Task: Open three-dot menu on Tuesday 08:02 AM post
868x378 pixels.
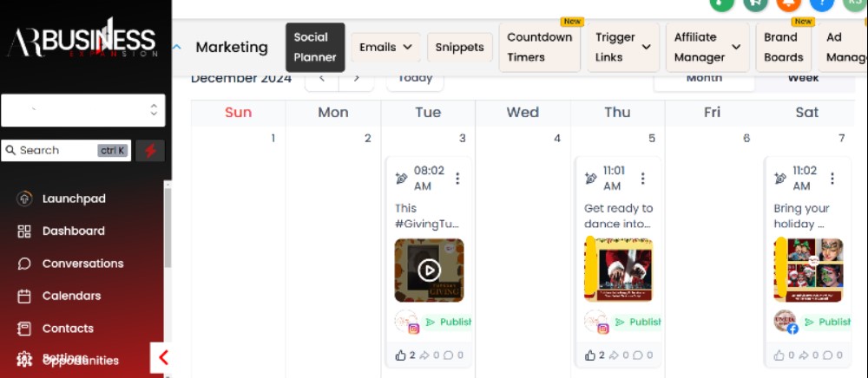Action: click(457, 179)
